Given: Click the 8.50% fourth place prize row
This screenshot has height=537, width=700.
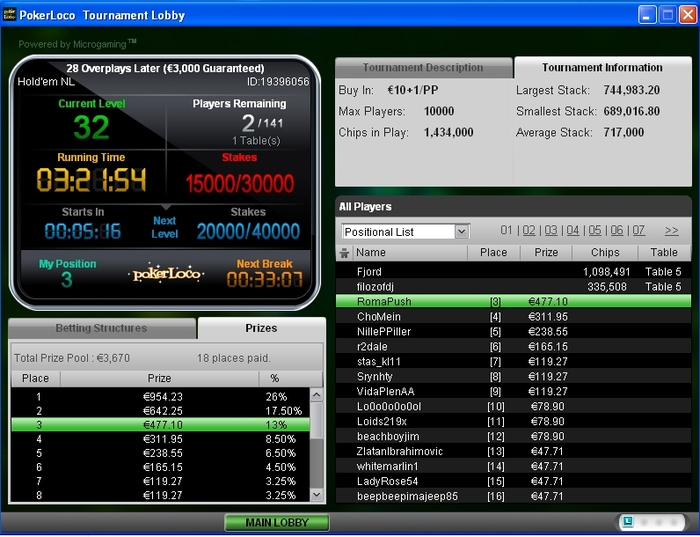Looking at the screenshot, I should [x=161, y=439].
